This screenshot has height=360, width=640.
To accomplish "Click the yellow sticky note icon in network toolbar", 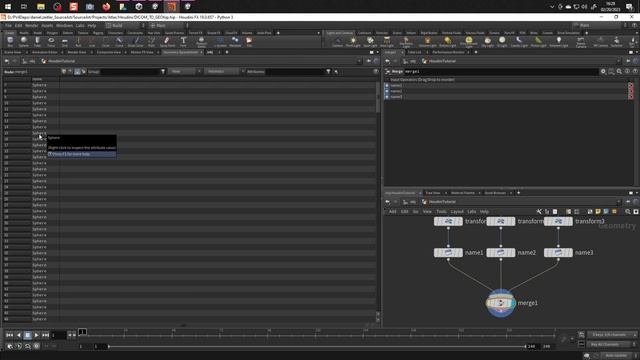I will (598, 211).
